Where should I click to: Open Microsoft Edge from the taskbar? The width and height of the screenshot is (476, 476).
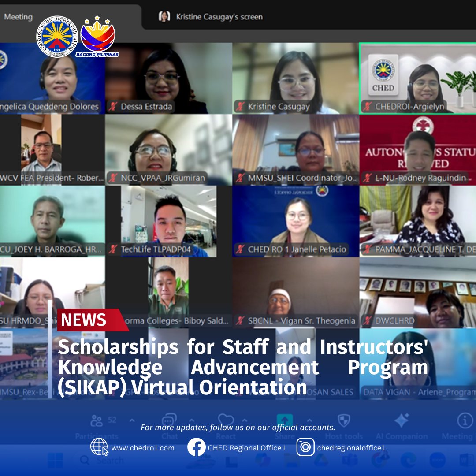click(408, 460)
